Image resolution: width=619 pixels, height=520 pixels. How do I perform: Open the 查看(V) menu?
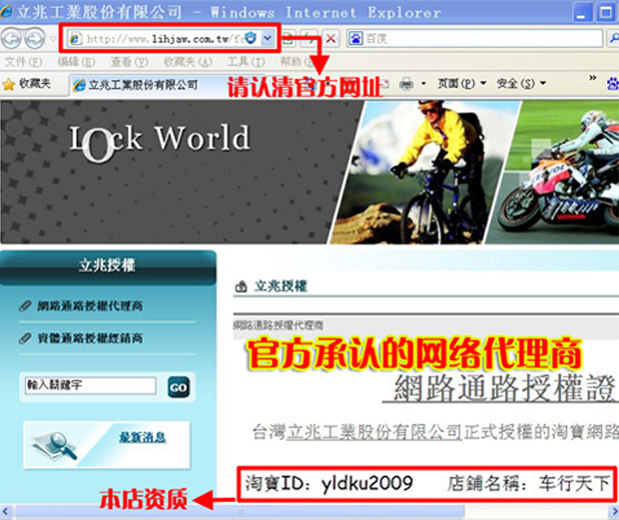[129, 62]
